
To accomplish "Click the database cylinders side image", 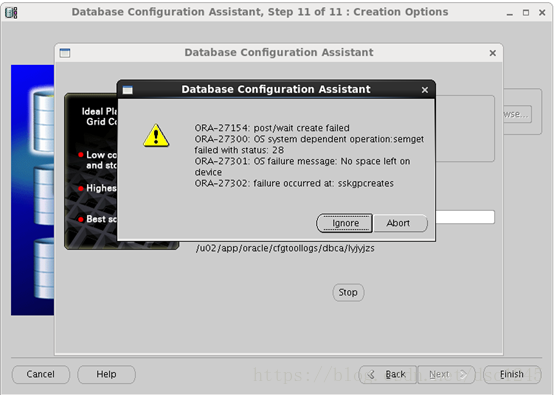I will click(x=33, y=190).
